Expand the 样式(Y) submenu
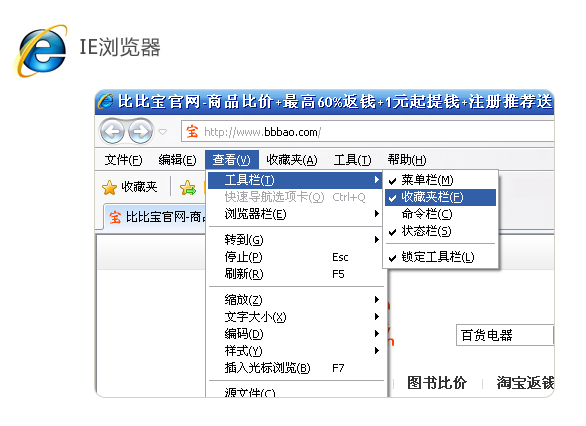This screenshot has height=426, width=586. pyautogui.click(x=294, y=351)
